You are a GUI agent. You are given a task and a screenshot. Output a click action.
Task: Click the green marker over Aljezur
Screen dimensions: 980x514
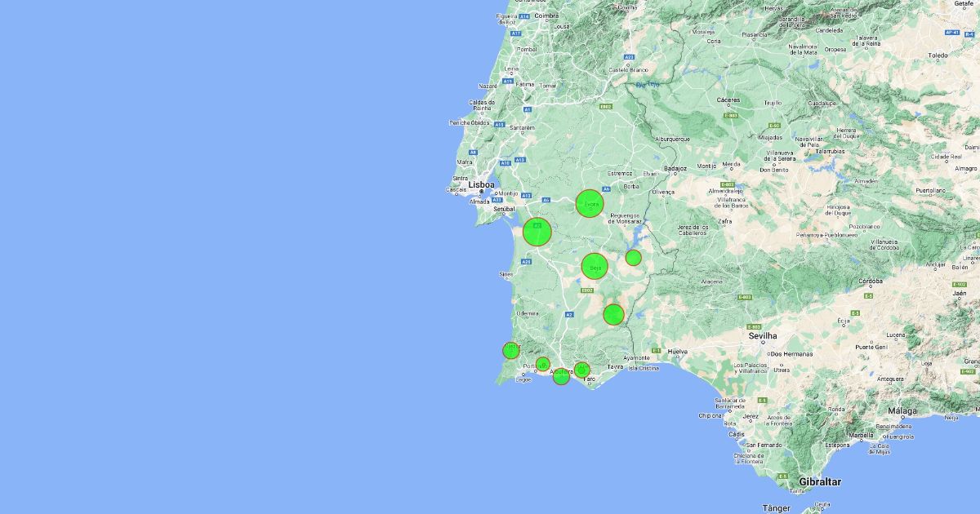click(510, 350)
